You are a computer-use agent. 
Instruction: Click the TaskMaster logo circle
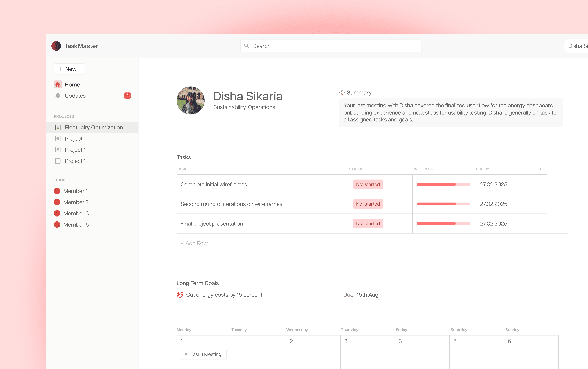point(56,46)
